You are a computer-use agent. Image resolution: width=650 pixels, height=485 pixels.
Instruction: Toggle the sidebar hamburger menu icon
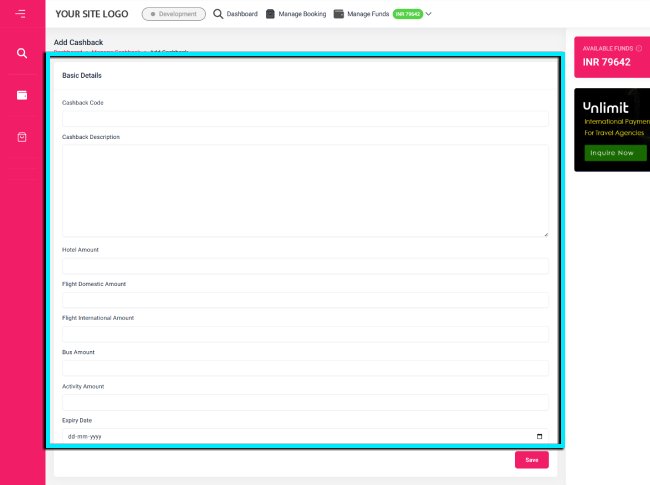click(21, 14)
